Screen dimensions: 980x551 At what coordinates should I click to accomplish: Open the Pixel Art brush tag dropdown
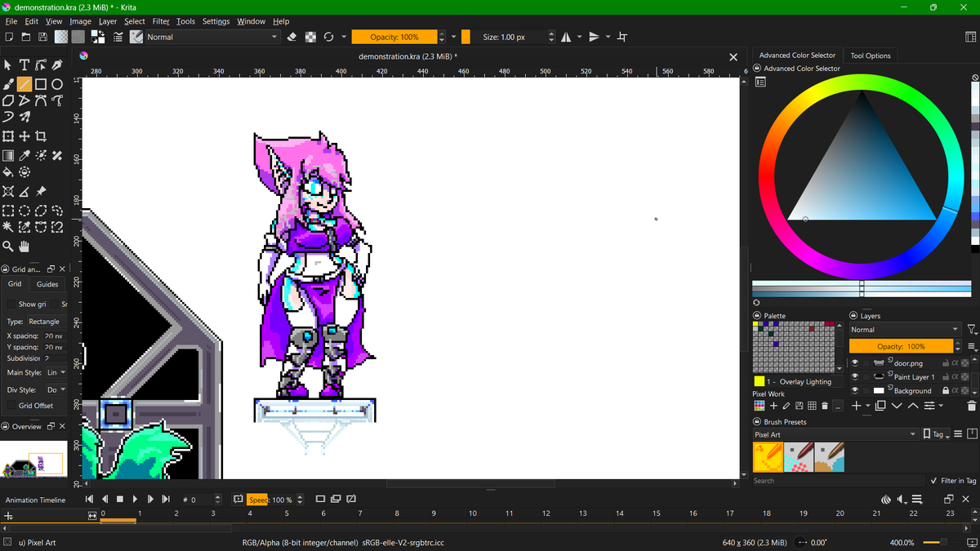[835, 434]
